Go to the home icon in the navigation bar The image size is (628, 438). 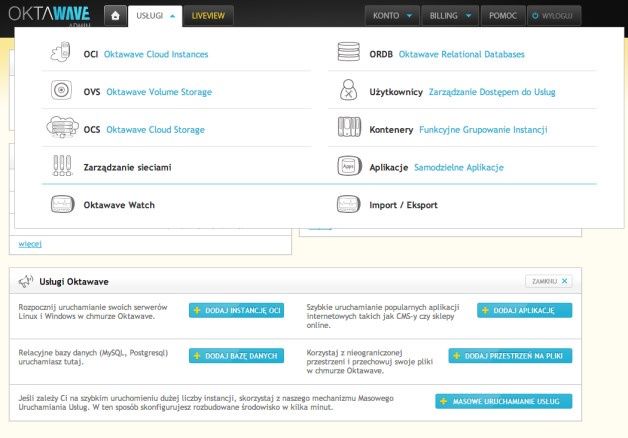115,16
